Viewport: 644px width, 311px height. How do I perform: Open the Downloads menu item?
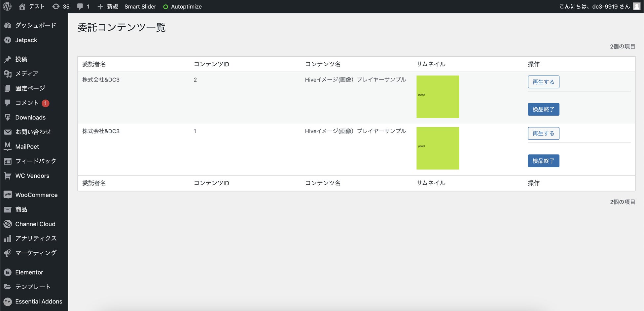click(x=30, y=117)
